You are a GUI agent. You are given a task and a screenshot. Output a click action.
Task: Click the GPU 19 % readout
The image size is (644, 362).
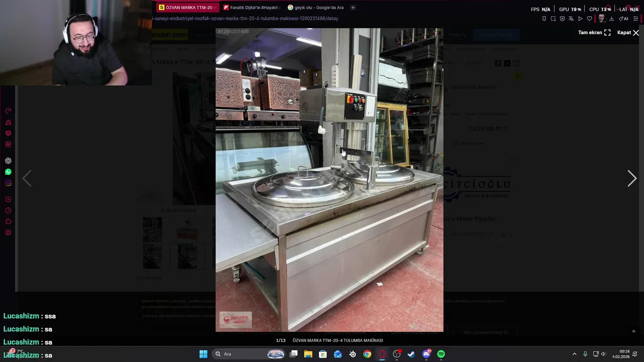(570, 9)
